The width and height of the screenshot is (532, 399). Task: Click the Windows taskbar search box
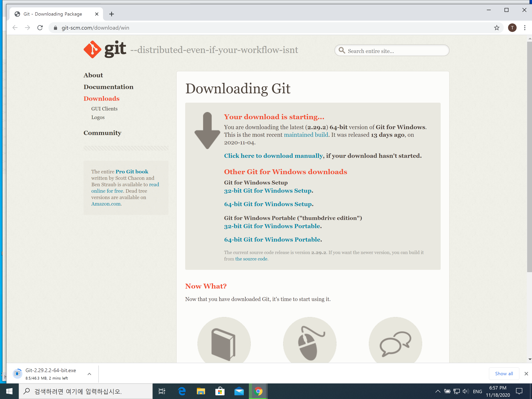click(85, 391)
